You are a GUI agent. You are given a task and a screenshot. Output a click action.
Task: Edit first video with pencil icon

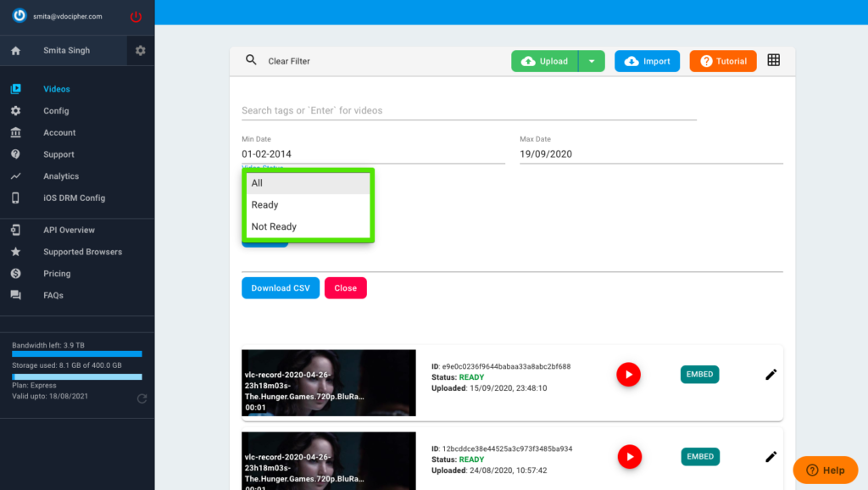coord(771,375)
